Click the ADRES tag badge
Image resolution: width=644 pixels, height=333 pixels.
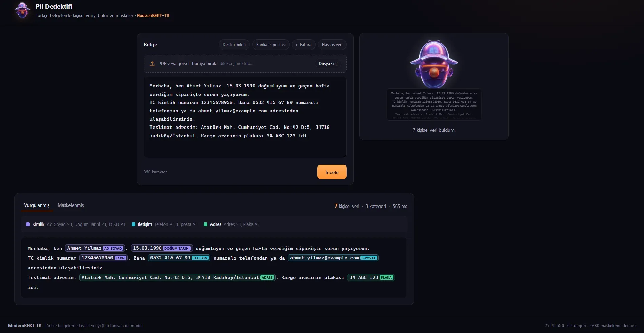point(267,278)
